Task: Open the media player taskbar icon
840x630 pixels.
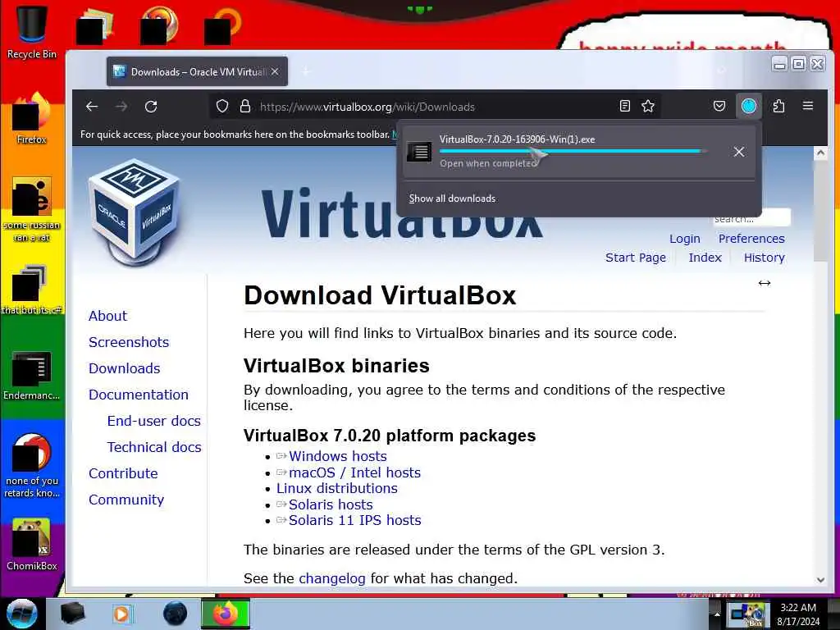Action: coord(121,614)
